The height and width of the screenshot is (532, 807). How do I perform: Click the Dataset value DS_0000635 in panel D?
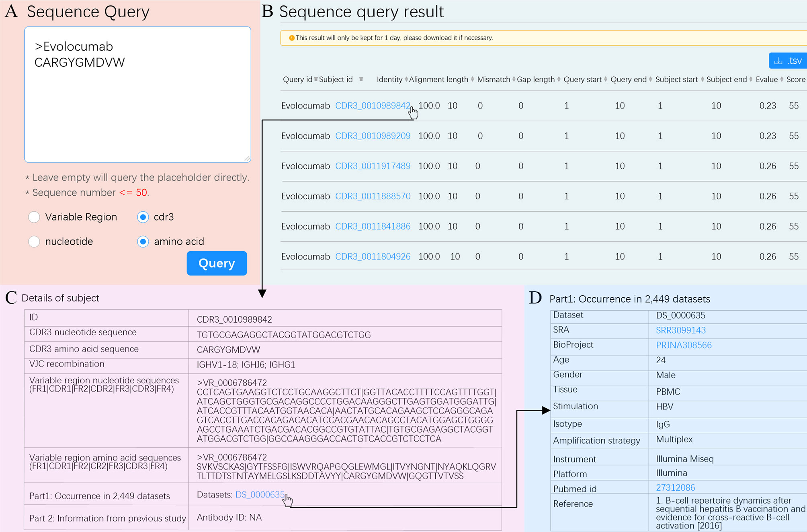[x=680, y=315]
